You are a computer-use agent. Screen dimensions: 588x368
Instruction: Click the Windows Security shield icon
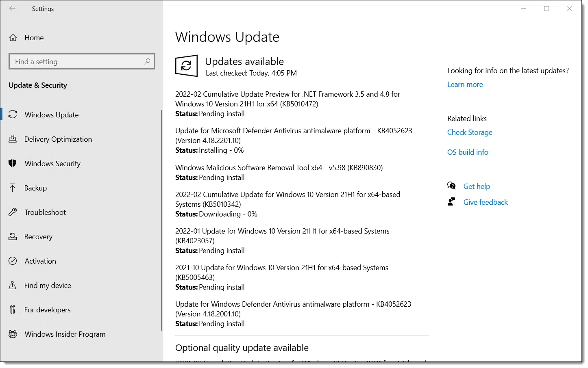click(13, 163)
